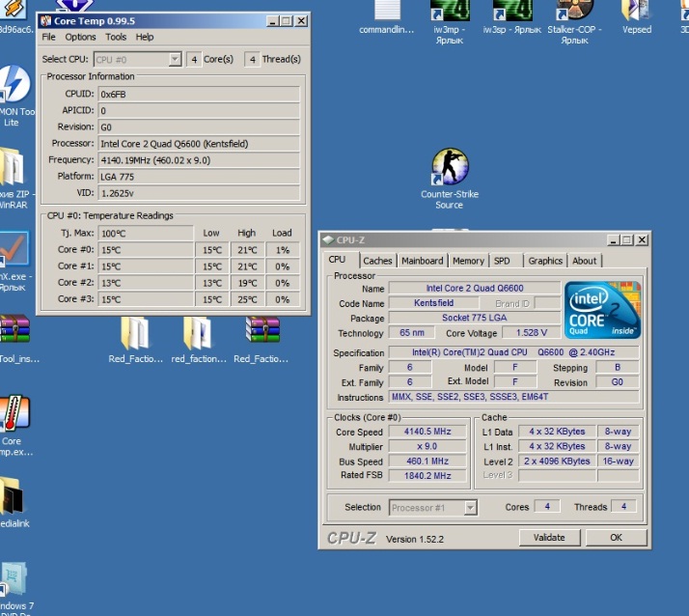Image resolution: width=689 pixels, height=616 pixels.
Task: Click the Bus Speed 460.1 MHz value
Action: coord(427,462)
